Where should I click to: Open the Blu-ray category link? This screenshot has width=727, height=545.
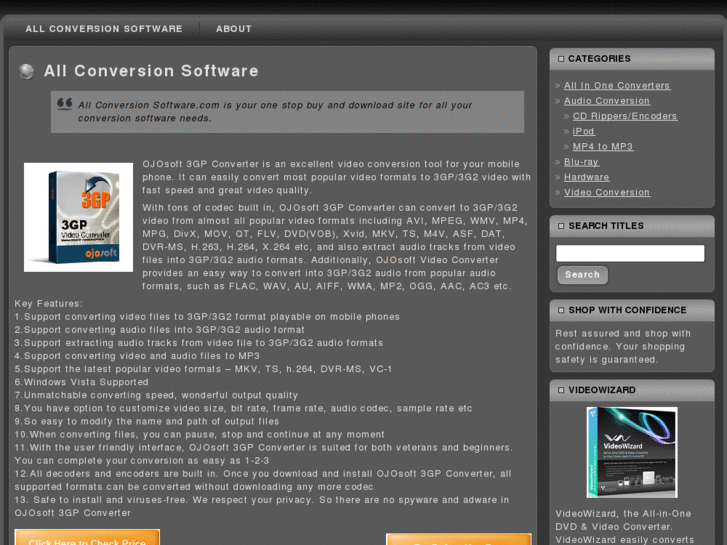point(581,162)
